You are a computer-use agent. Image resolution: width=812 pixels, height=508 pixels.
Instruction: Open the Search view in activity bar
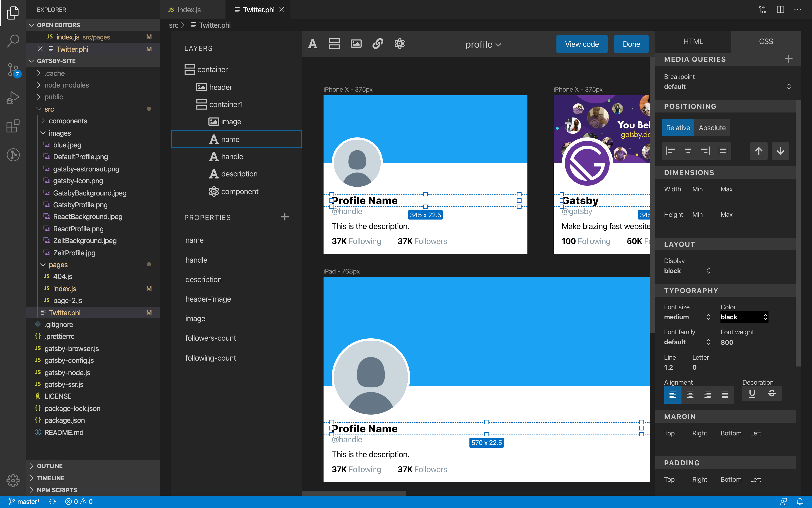pos(13,41)
